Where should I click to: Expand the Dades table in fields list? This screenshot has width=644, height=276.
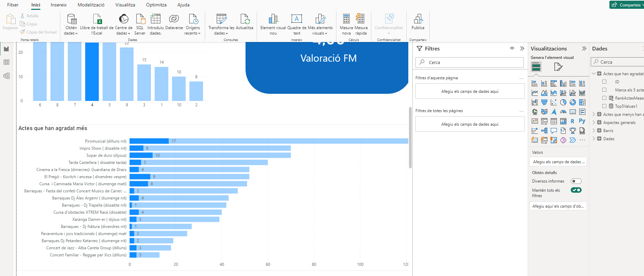tap(594, 139)
